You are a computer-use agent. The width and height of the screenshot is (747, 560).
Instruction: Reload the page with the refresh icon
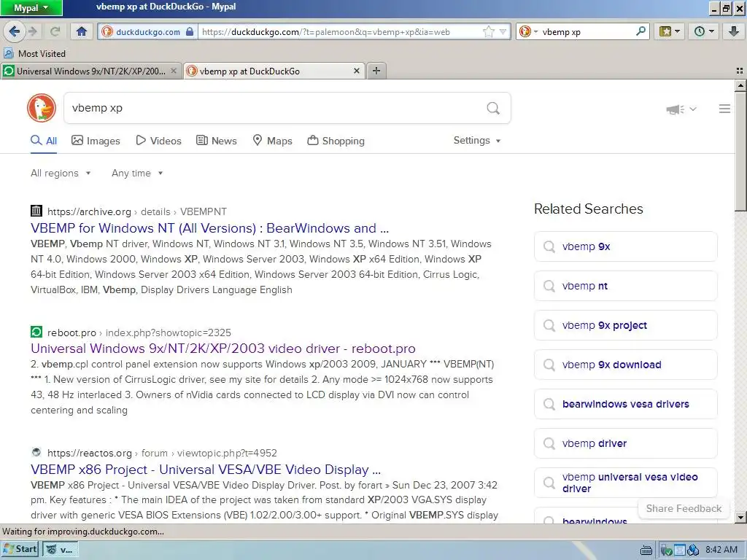point(55,31)
